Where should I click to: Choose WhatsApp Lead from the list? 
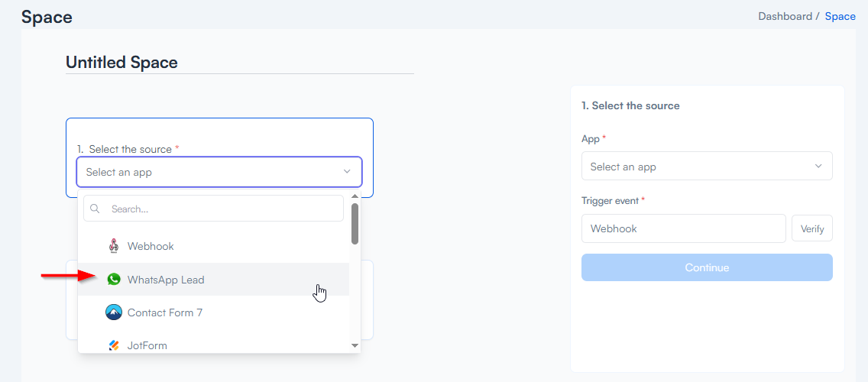click(x=166, y=280)
